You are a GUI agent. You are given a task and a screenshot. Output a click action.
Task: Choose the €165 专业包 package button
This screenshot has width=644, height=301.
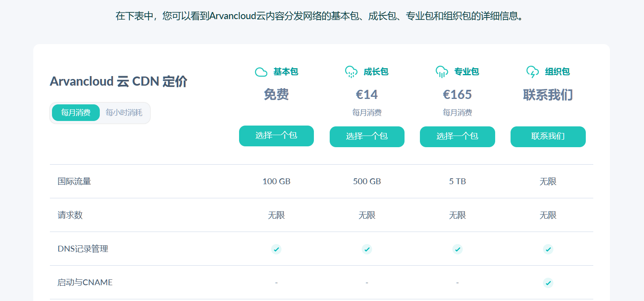pos(457,137)
